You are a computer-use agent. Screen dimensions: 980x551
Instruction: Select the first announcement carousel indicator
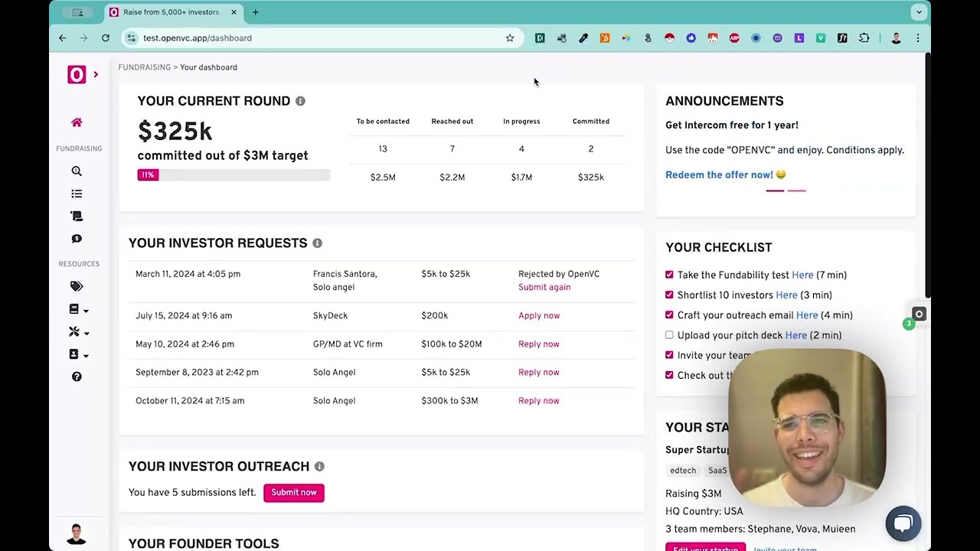click(775, 191)
